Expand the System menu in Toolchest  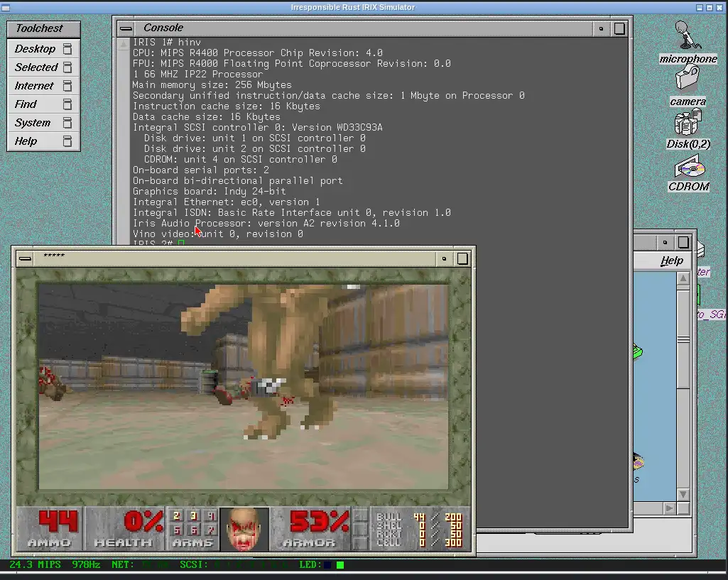click(33, 123)
